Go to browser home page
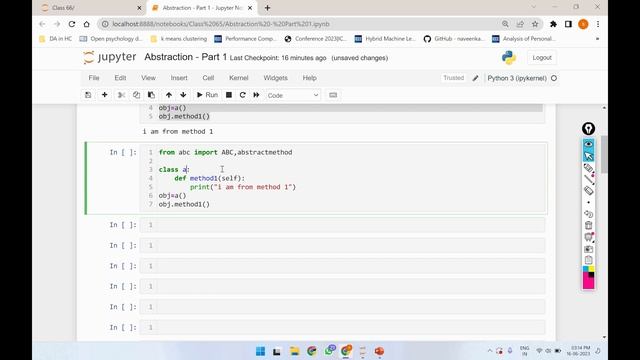The width and height of the screenshot is (640, 360). [87, 24]
